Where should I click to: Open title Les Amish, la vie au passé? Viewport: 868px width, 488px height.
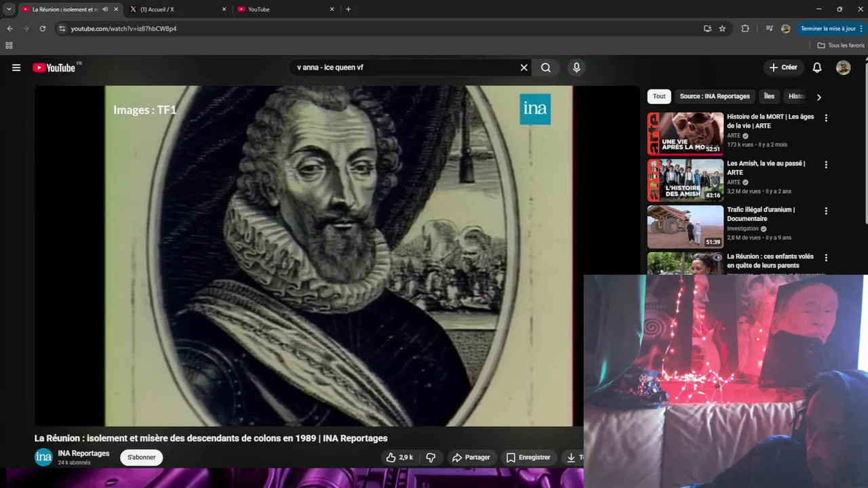[766, 168]
